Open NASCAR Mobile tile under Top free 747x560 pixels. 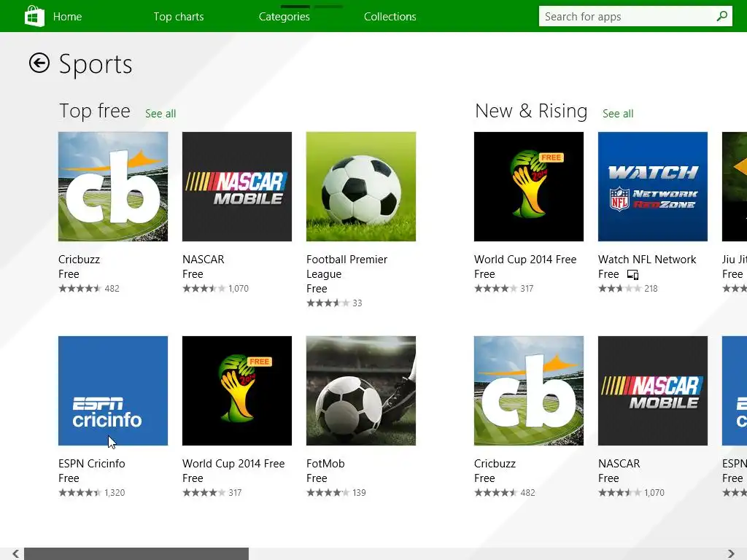(237, 187)
